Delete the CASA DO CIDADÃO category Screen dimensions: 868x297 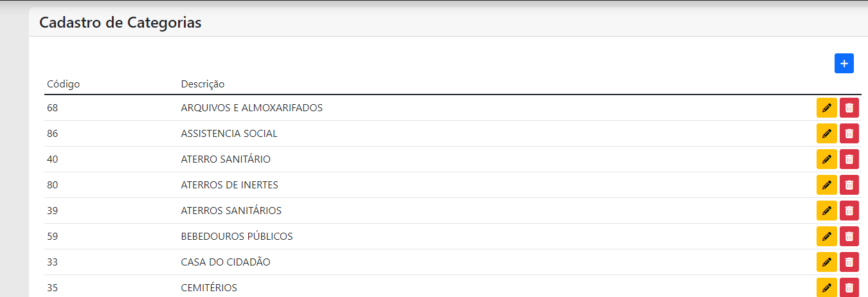pyautogui.click(x=849, y=262)
